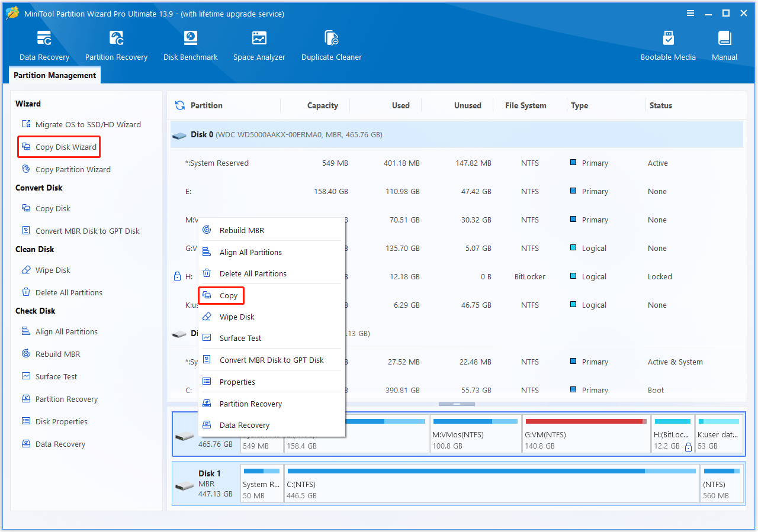The height and width of the screenshot is (532, 758).
Task: Select M:VMos(NTFS) block in disk map
Action: (476, 434)
